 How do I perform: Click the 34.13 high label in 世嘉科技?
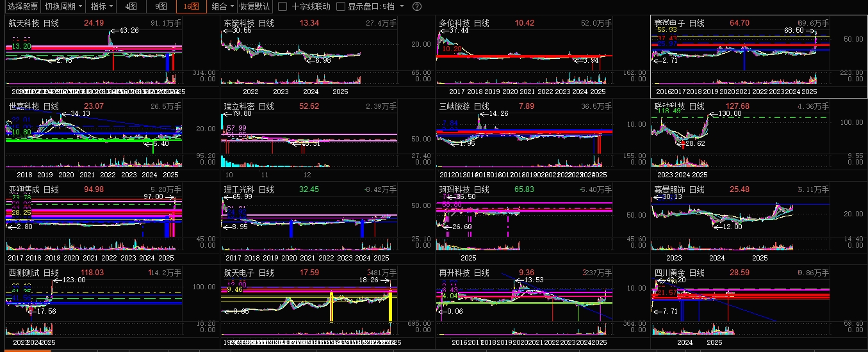tap(80, 113)
